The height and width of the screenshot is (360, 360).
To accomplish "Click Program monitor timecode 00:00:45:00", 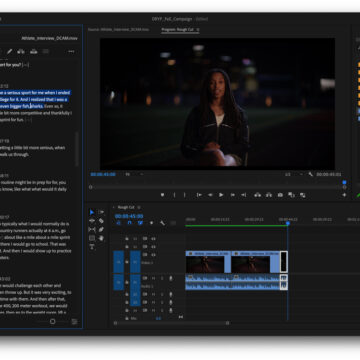I will coord(103,174).
